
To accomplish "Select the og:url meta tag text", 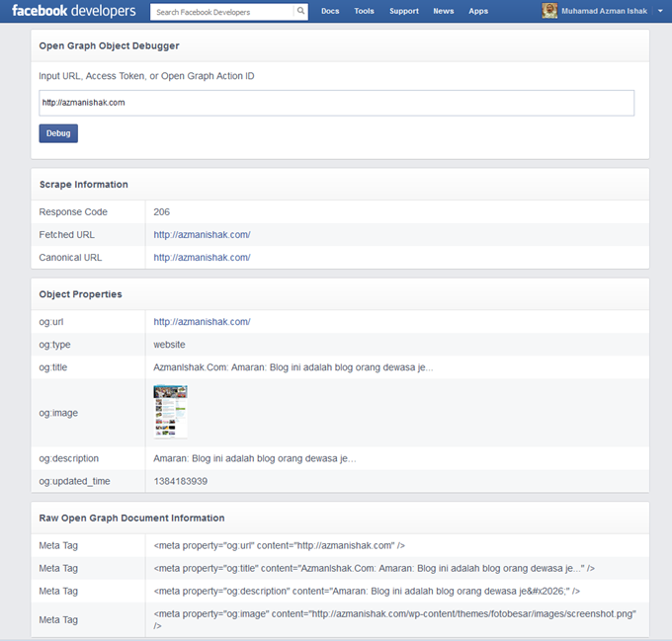I will click(279, 545).
